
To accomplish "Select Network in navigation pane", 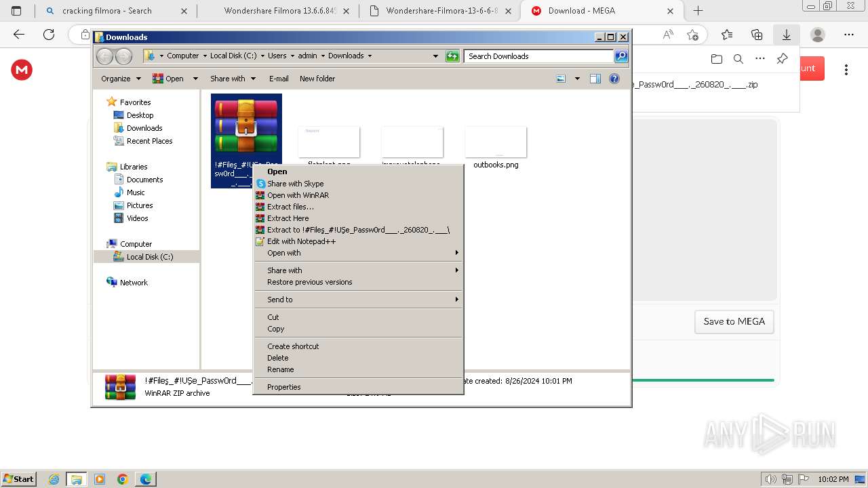I will point(134,283).
